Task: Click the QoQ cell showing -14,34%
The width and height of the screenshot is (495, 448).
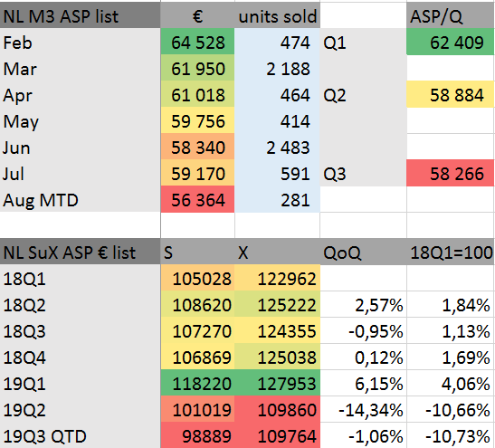Action: [364, 409]
